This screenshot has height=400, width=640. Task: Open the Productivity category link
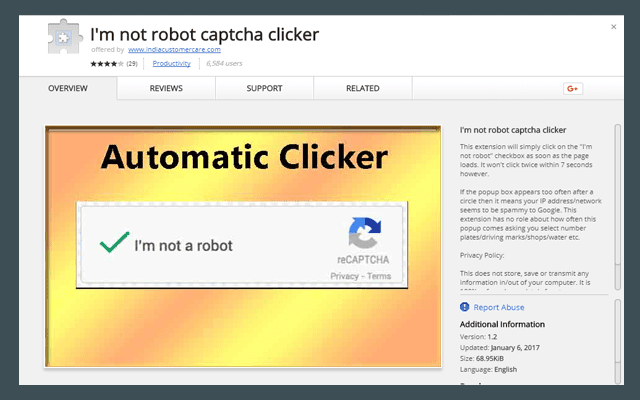(172, 63)
